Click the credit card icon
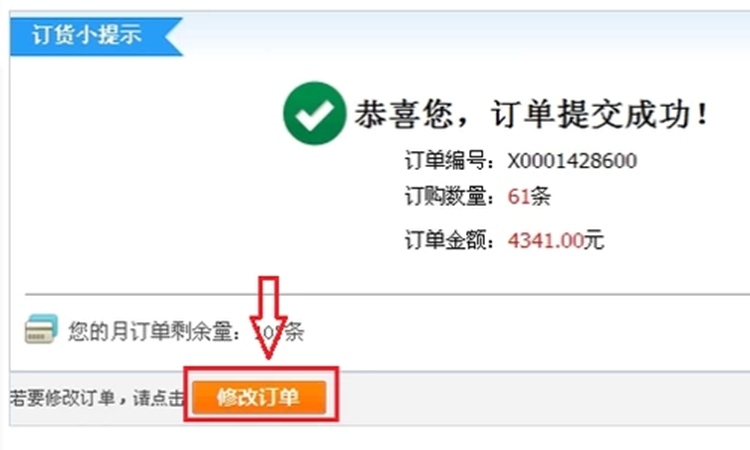The width and height of the screenshot is (750, 450). coord(41,329)
